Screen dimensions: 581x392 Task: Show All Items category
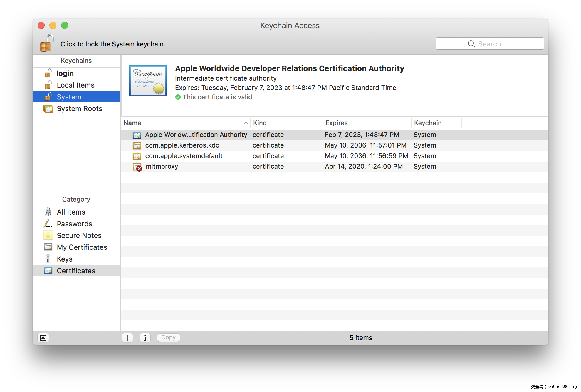point(71,212)
